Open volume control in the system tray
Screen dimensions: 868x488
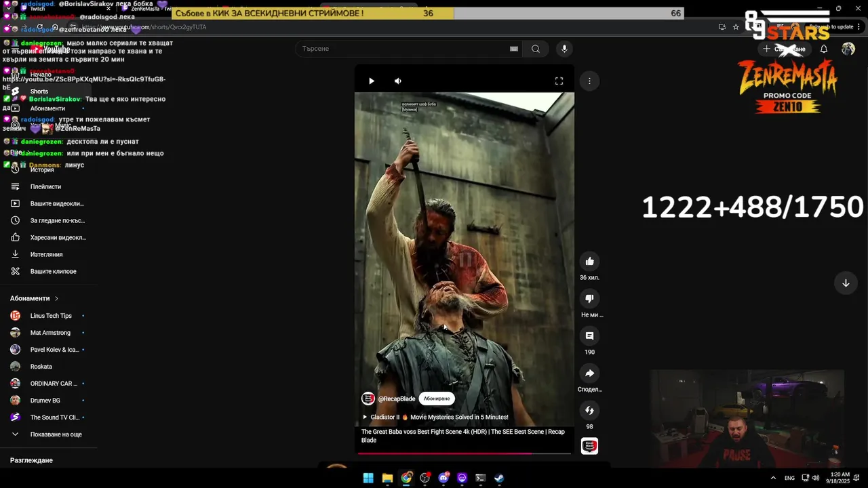tap(816, 478)
